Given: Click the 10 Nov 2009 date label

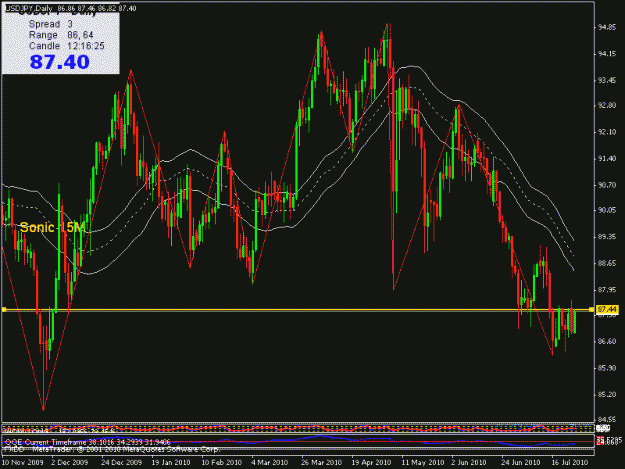Looking at the screenshot, I should click(23, 463).
